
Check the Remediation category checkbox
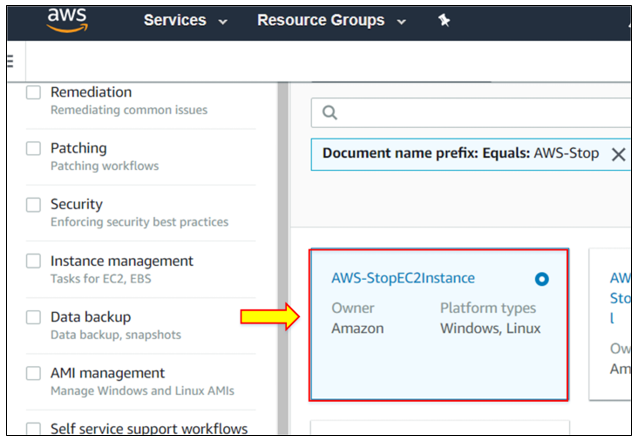click(33, 92)
